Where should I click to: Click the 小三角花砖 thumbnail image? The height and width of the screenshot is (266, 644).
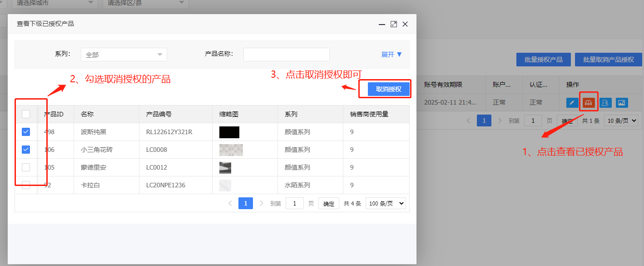(x=231, y=150)
